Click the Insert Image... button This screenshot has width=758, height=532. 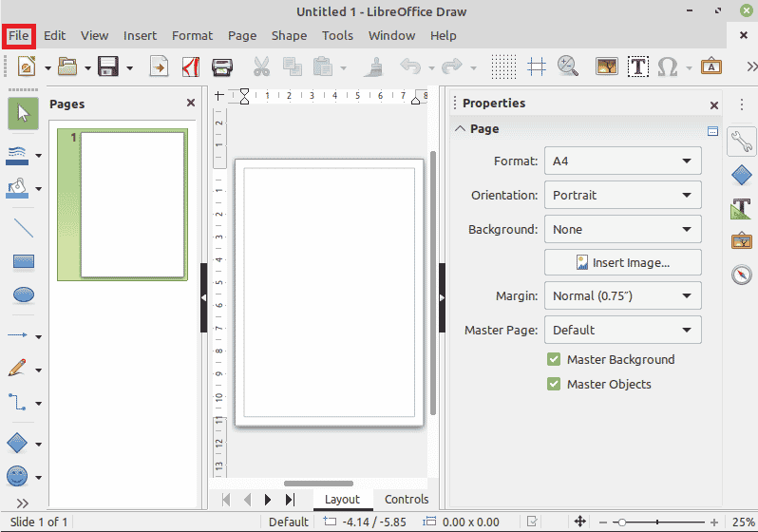coord(623,262)
